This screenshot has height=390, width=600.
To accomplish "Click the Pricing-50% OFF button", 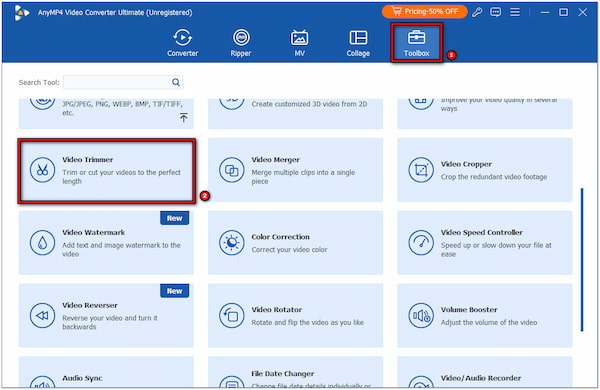I will [x=424, y=11].
